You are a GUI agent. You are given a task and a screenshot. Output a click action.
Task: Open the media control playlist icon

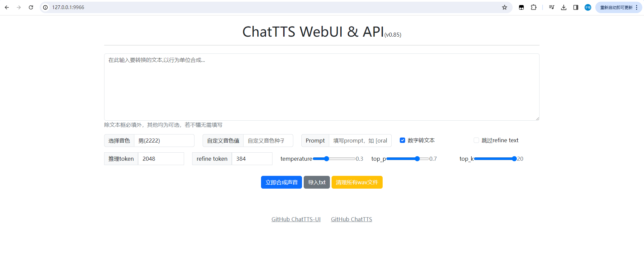[x=551, y=7]
